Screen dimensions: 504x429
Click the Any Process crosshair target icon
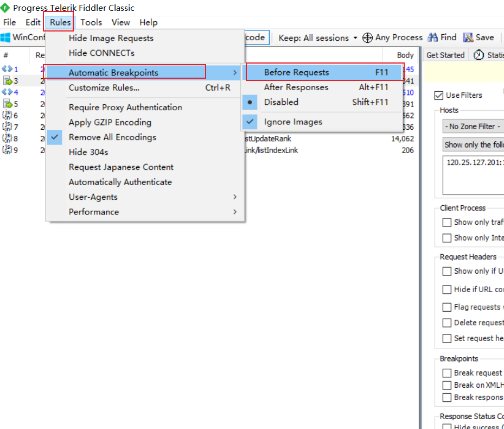[367, 37]
